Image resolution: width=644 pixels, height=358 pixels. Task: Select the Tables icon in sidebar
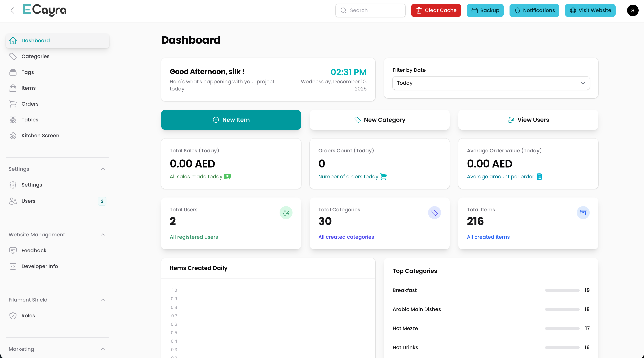pyautogui.click(x=13, y=120)
